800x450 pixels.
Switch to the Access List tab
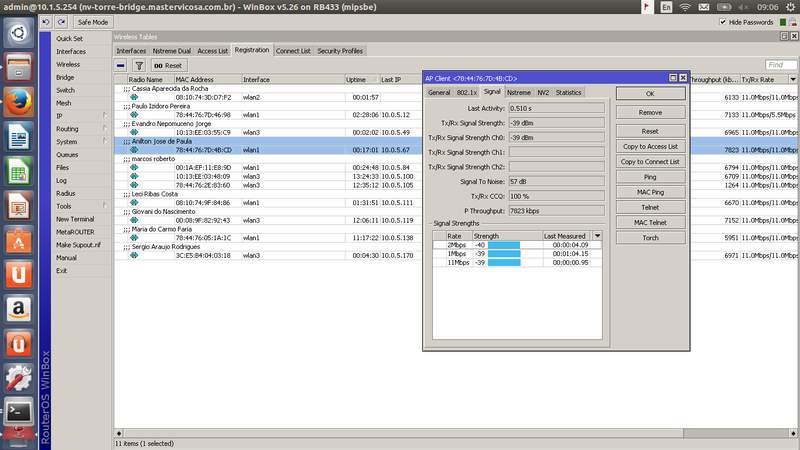(x=212, y=51)
